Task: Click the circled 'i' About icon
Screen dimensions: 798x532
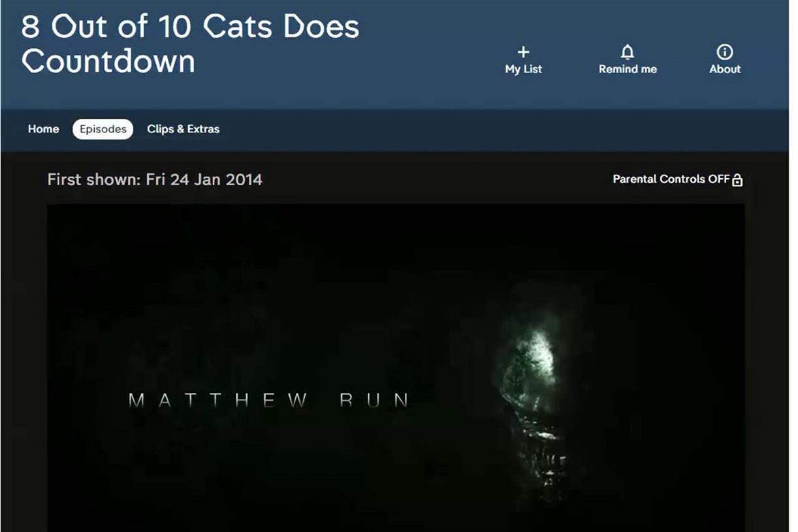Action: (725, 50)
